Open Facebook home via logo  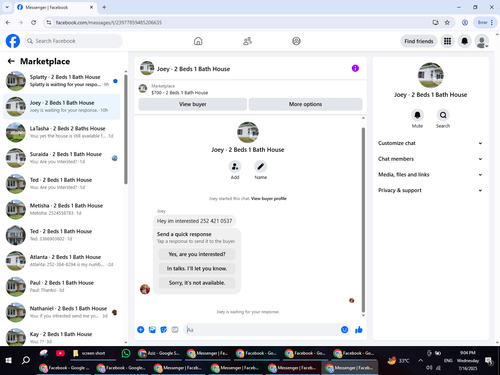point(13,41)
